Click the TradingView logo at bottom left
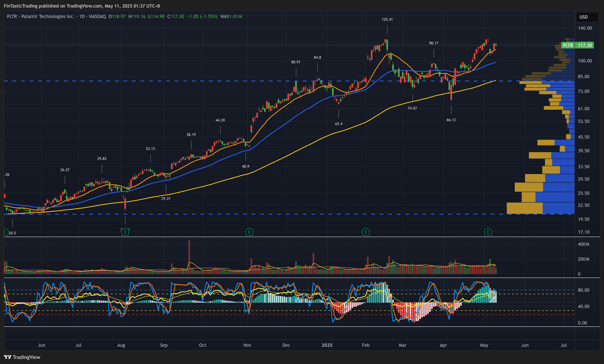 [x=22, y=357]
